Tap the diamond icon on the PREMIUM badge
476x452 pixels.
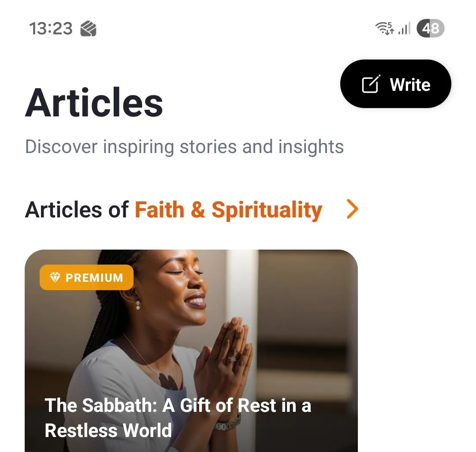[54, 277]
